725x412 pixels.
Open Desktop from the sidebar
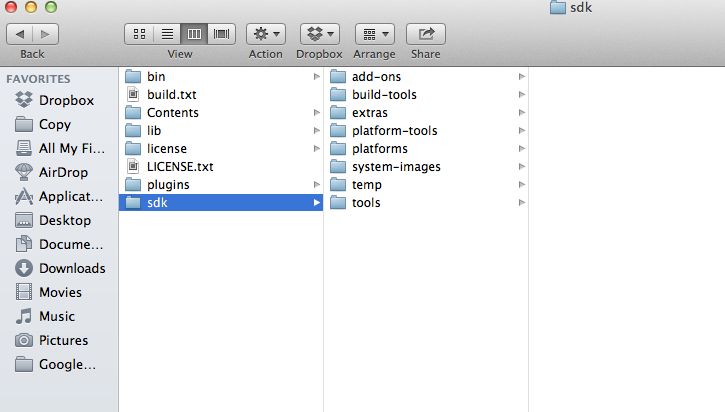(x=59, y=221)
